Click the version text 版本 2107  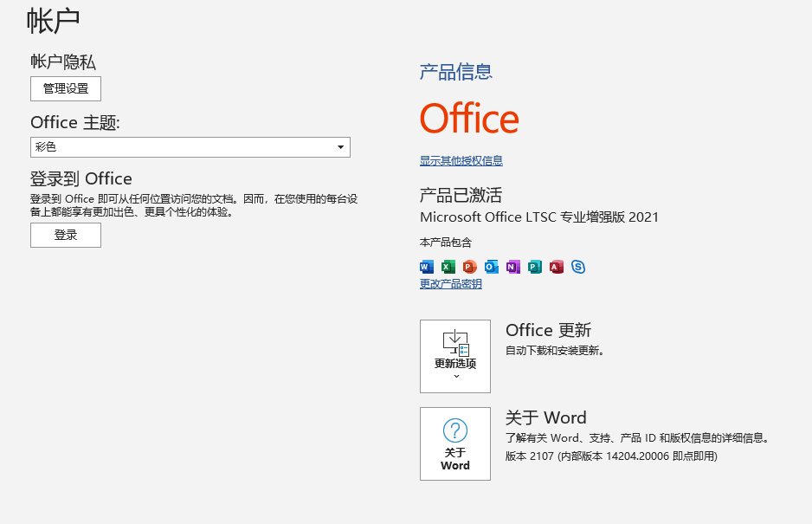coord(530,456)
